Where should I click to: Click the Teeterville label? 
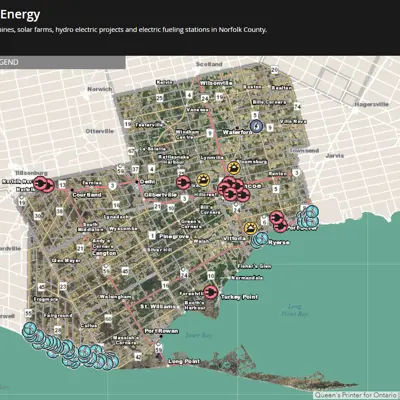click(149, 125)
